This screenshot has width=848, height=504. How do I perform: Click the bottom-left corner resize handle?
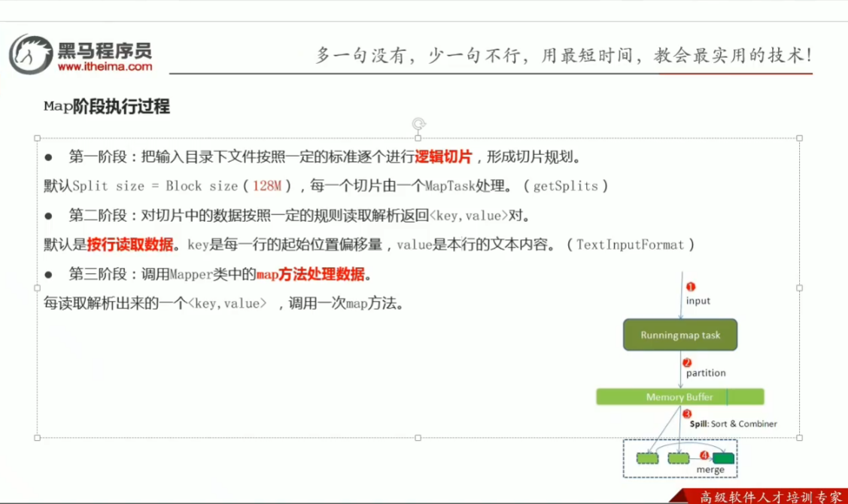pyautogui.click(x=38, y=438)
